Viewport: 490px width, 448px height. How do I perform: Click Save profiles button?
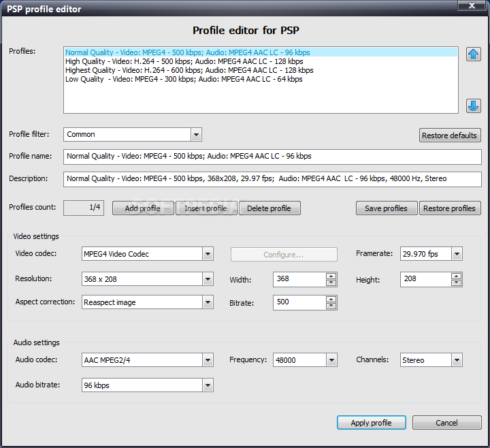click(x=387, y=208)
